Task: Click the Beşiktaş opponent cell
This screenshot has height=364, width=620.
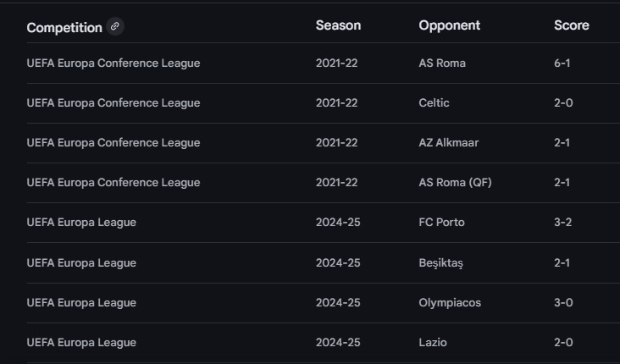Action: 440,262
